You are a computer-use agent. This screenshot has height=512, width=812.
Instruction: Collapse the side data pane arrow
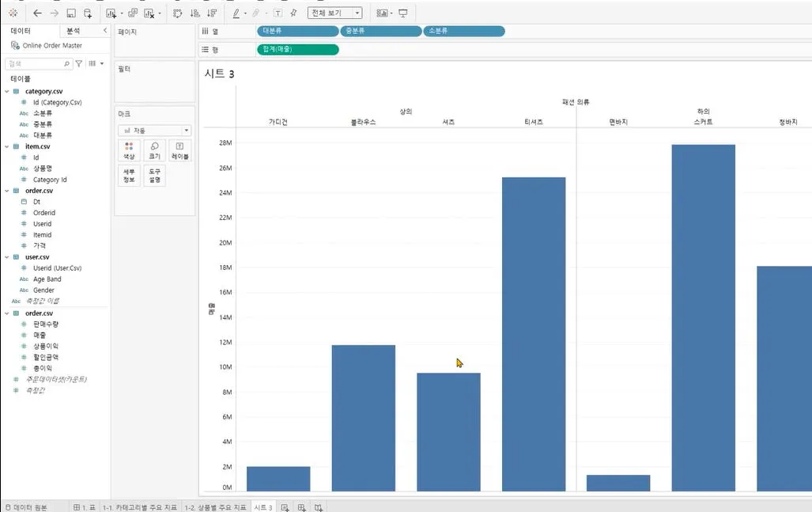click(105, 31)
